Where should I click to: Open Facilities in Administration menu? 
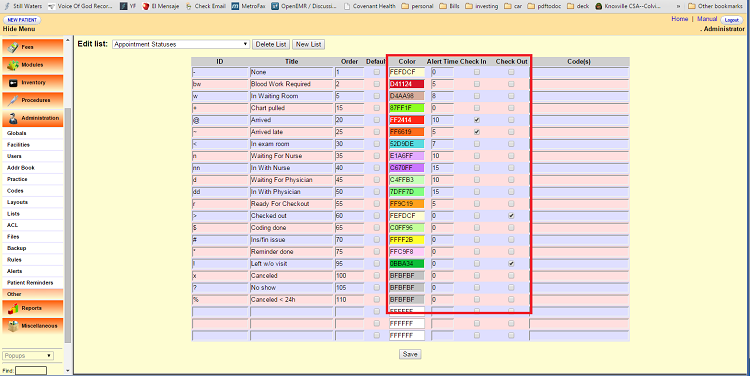19,145
